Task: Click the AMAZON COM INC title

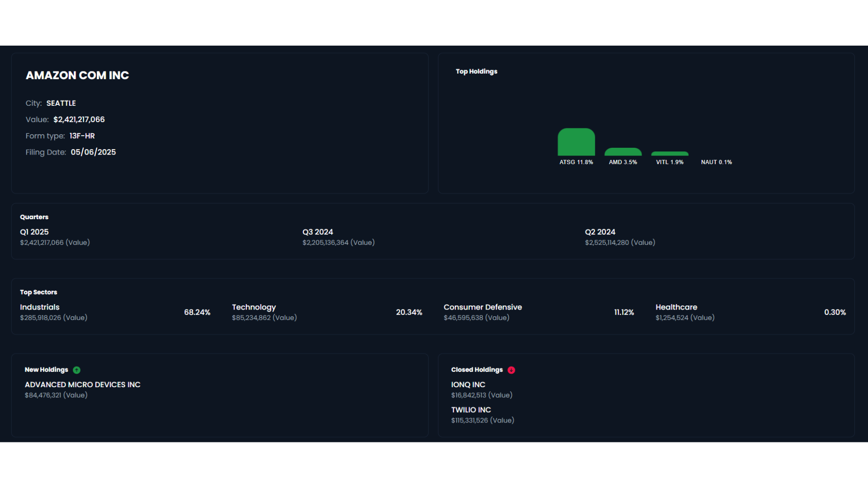Action: 77,75
